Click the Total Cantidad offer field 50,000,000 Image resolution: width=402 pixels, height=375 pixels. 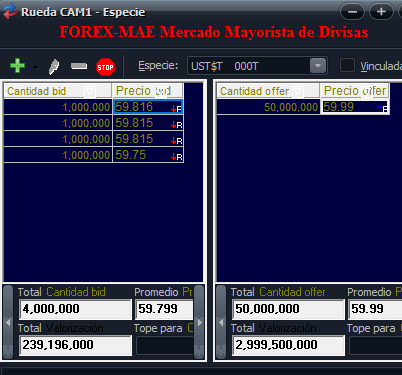288,309
